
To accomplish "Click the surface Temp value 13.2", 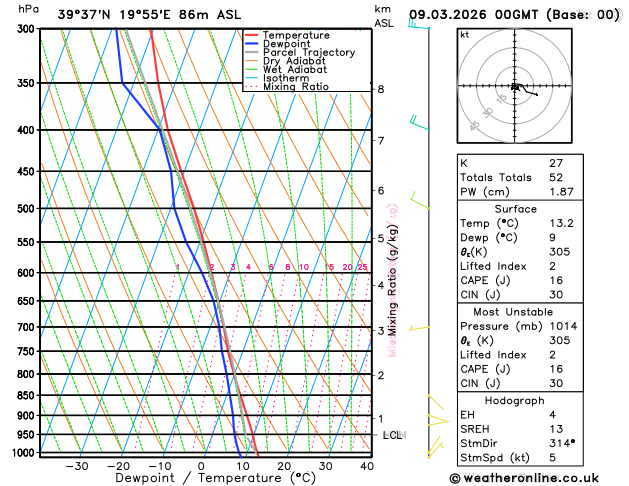I will click(562, 223).
